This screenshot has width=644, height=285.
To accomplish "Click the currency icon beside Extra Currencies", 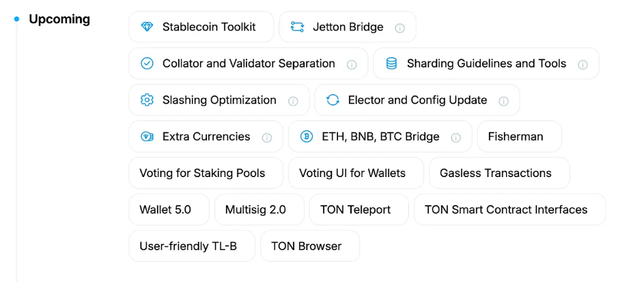I will pos(147,137).
